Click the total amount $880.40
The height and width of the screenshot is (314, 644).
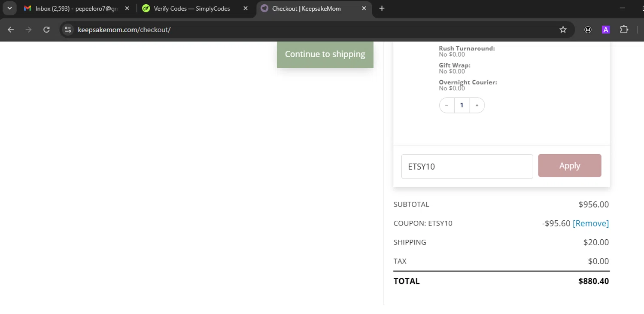(593, 281)
